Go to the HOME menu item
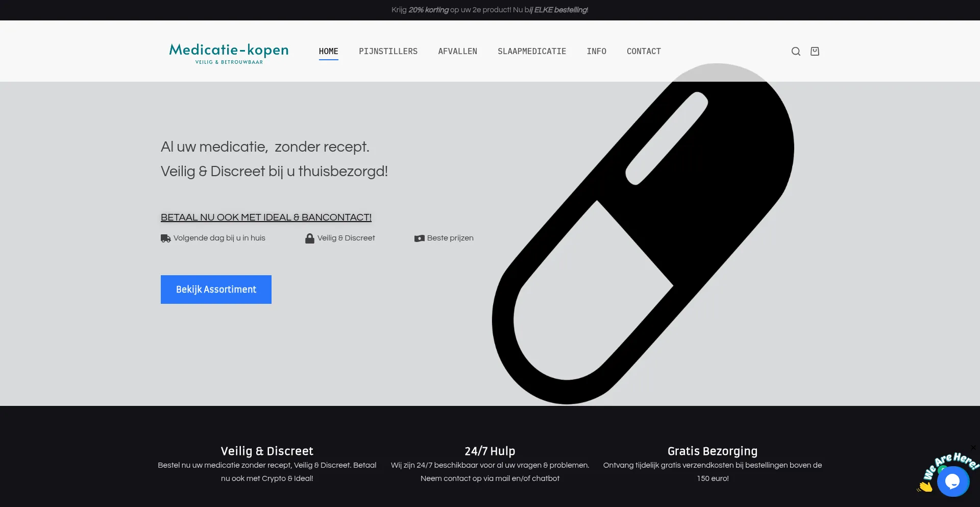 click(x=328, y=52)
